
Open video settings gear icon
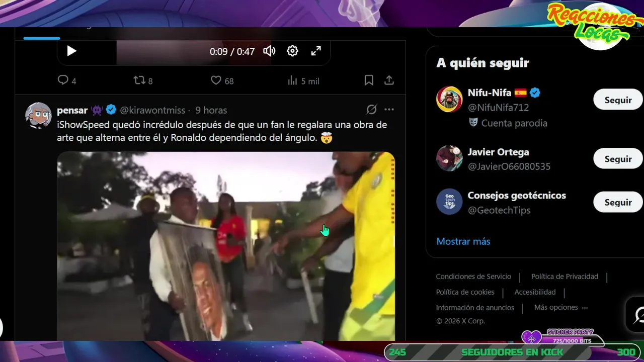(x=292, y=51)
